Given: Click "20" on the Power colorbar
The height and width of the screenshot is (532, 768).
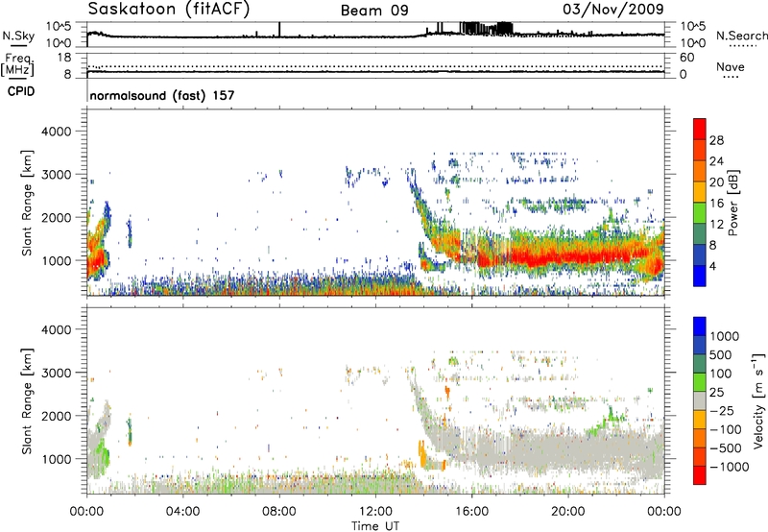Looking at the screenshot, I should 716,182.
